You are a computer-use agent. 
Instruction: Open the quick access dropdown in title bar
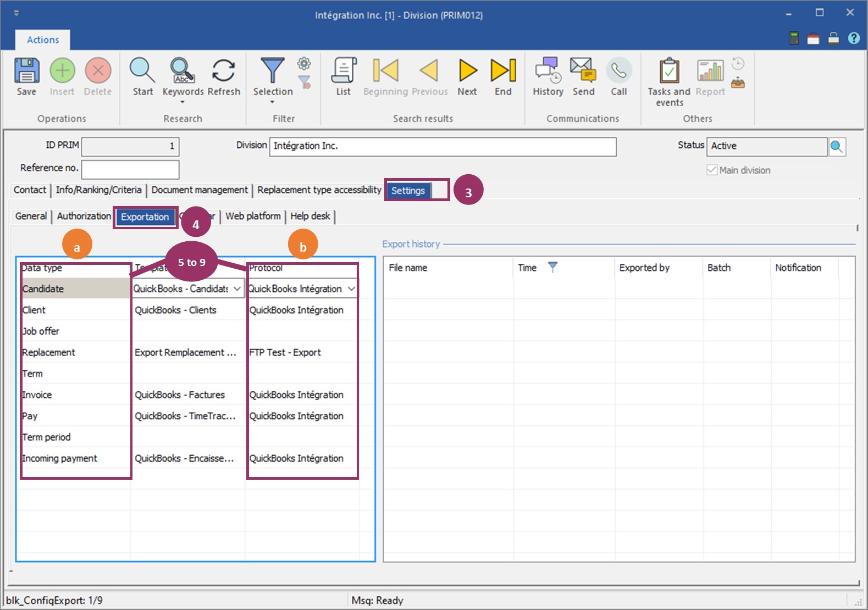(x=16, y=13)
